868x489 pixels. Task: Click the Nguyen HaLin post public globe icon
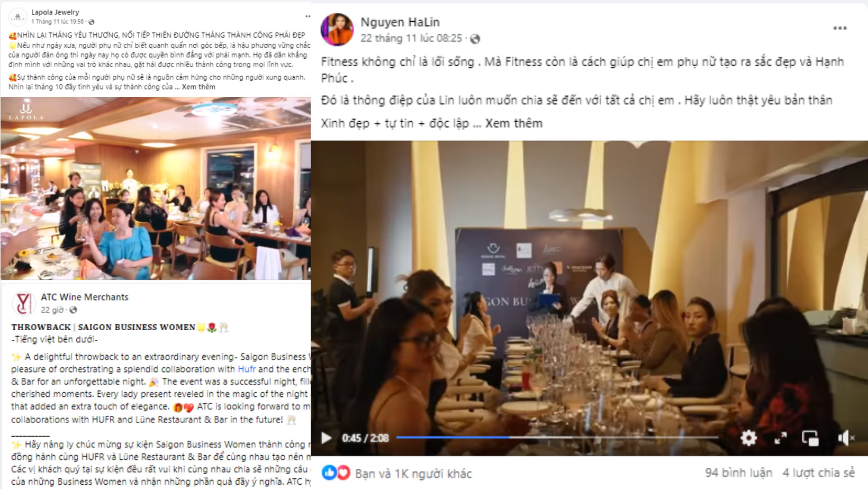(475, 39)
